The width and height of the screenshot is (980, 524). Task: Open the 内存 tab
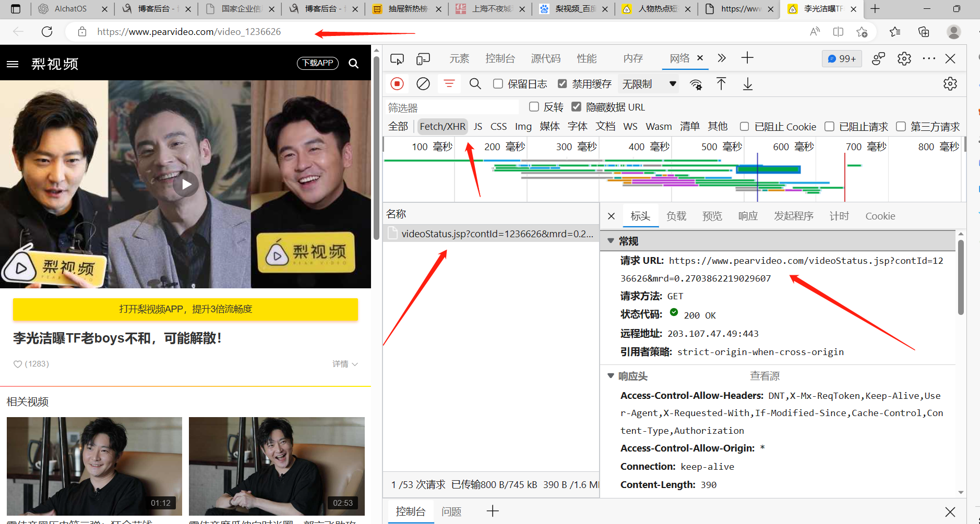tap(633, 58)
